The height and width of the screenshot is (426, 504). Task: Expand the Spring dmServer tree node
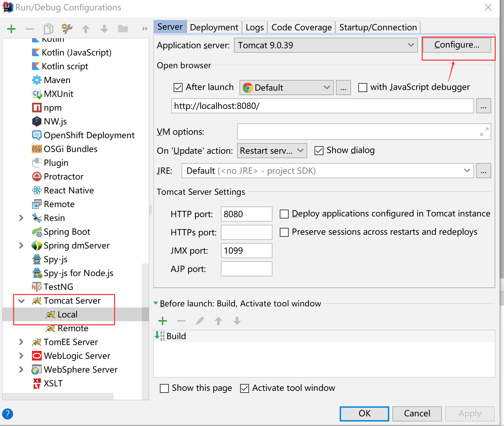(21, 245)
